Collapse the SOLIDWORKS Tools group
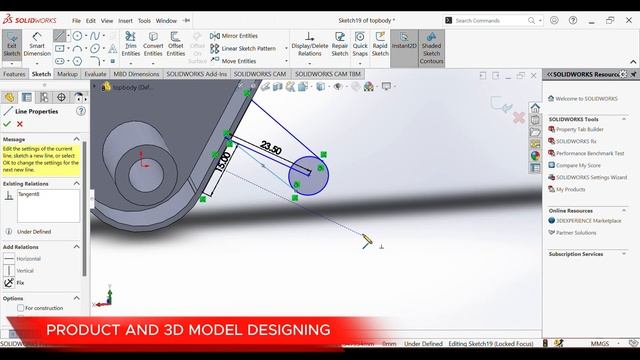 pyautogui.click(x=624, y=119)
